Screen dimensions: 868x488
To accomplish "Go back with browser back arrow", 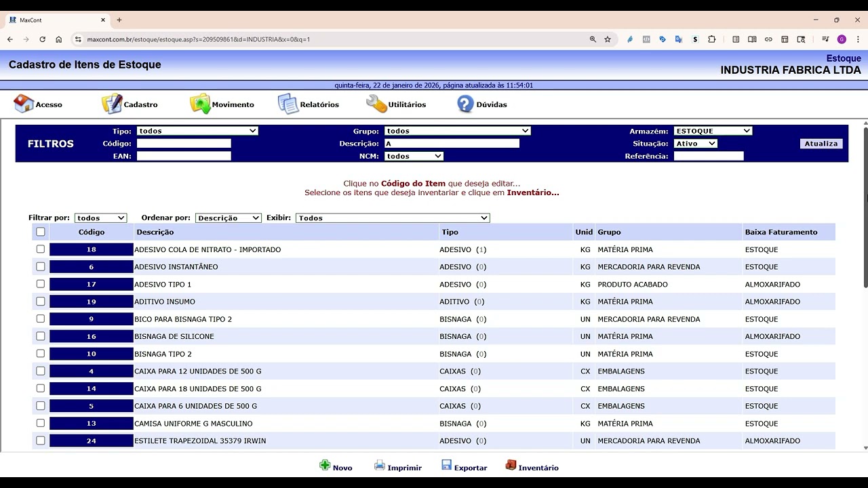I will 10,39.
